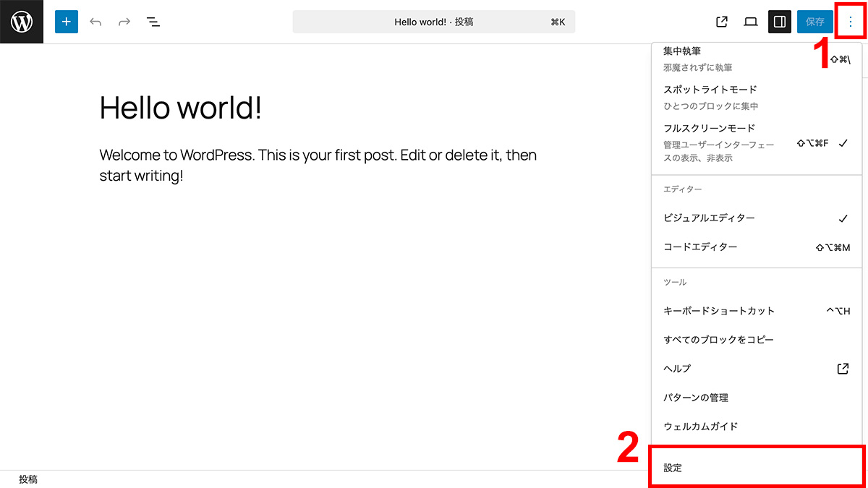The width and height of the screenshot is (868, 488).
Task: Open キーボードショートカット list
Action: pyautogui.click(x=757, y=311)
